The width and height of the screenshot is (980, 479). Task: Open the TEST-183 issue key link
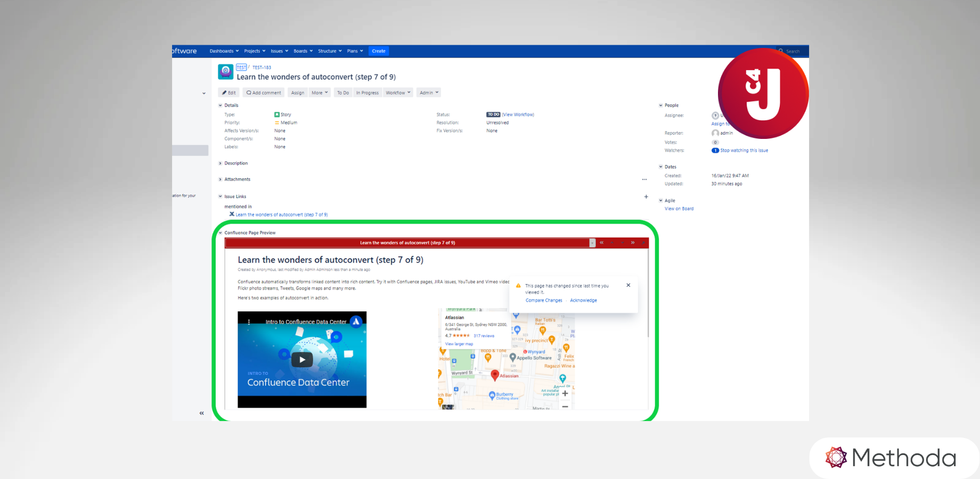262,68
